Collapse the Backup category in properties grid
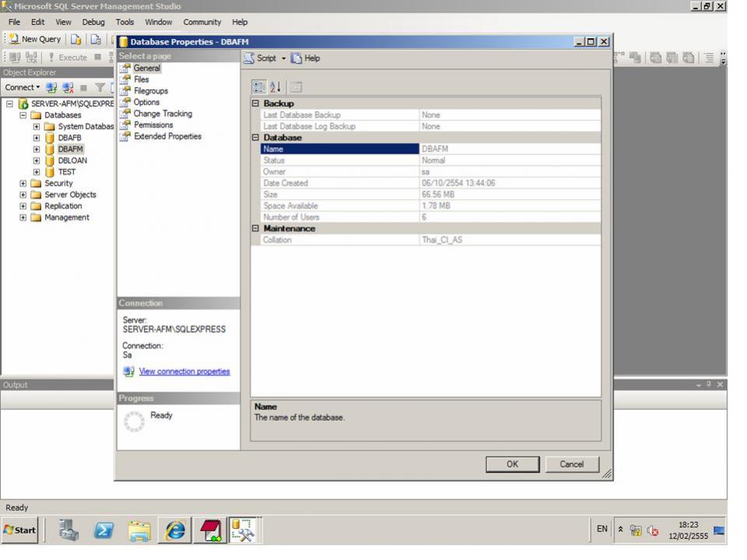Screen dimensions: 747x560 256,103
